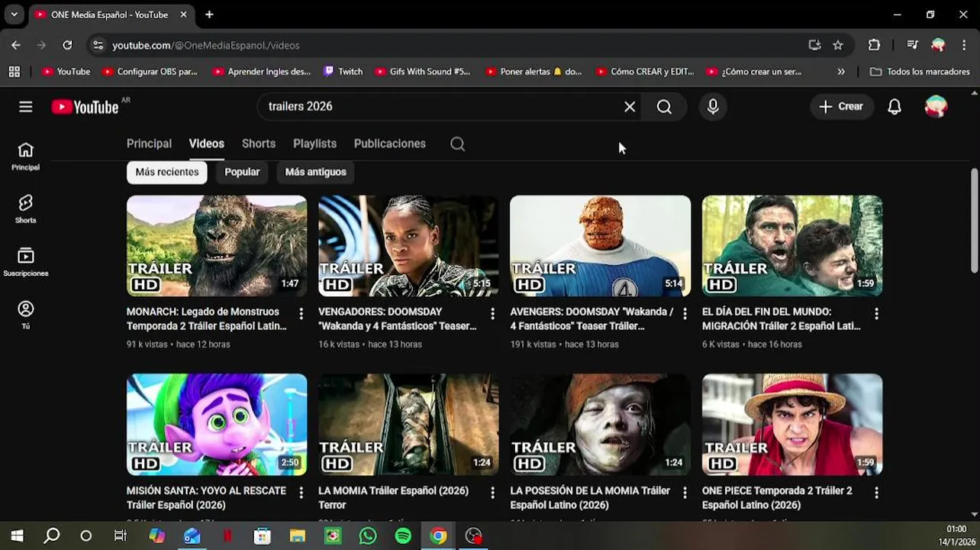Viewport: 980px width, 550px height.
Task: Open Principal in the left sidebar
Action: [26, 156]
